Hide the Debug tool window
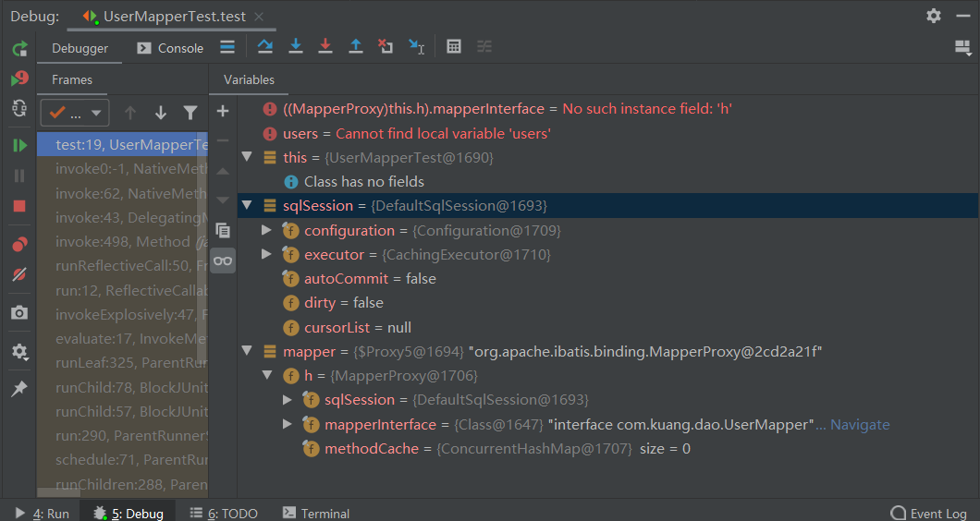 pyautogui.click(x=963, y=16)
